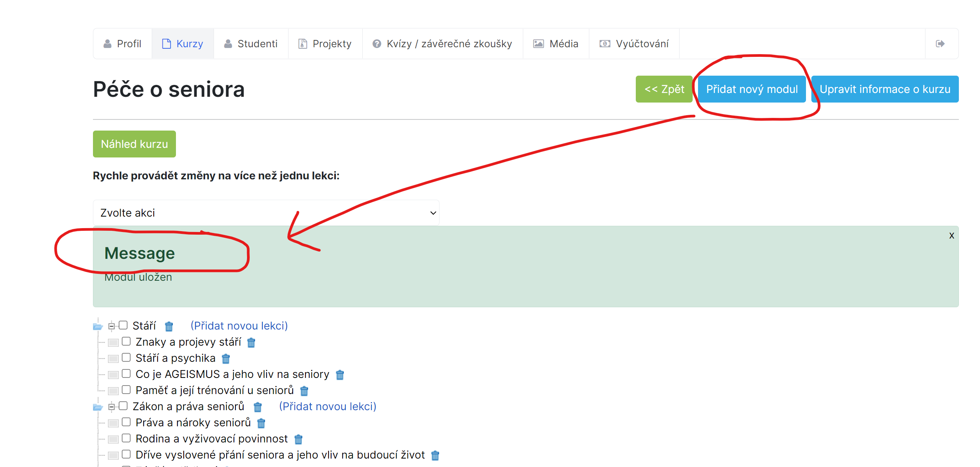Click the trash icon next to Co je AGEISMUS lesson
The width and height of the screenshot is (980, 467).
point(340,375)
